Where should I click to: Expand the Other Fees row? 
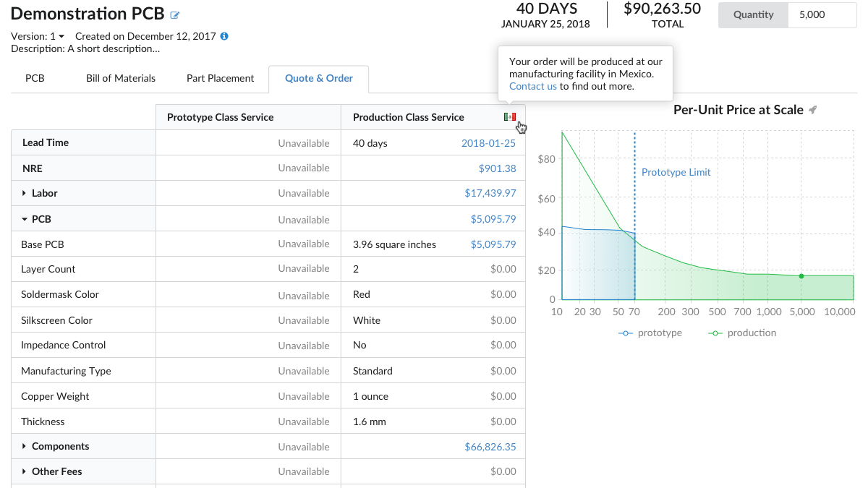click(x=25, y=471)
